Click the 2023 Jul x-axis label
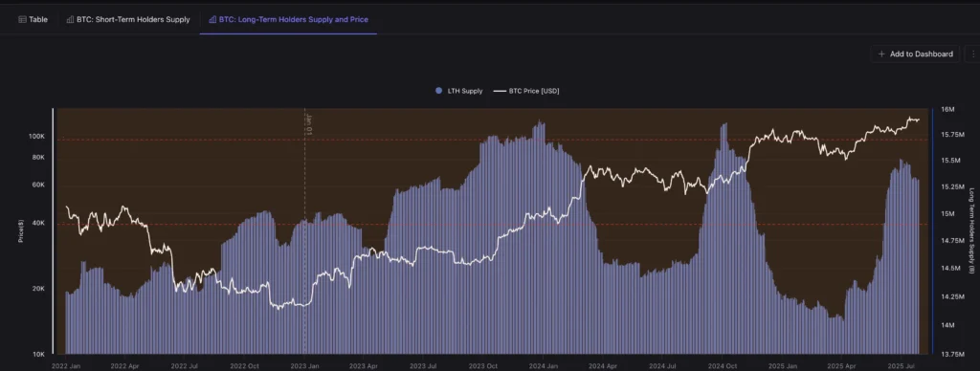Viewport: 980px width, 371px height. pos(422,366)
